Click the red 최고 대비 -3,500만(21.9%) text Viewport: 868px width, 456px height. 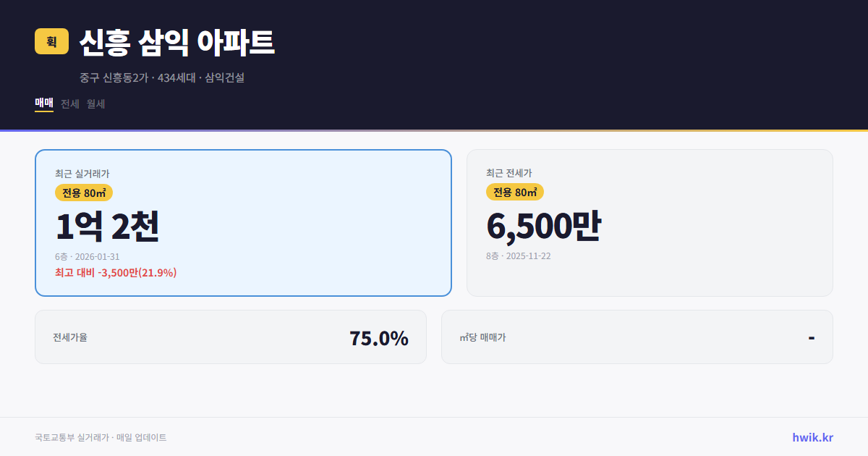pos(116,273)
